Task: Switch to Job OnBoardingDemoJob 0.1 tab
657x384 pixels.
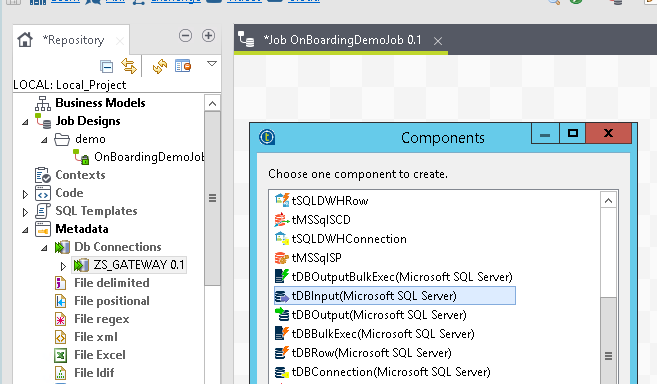Action: (342, 40)
